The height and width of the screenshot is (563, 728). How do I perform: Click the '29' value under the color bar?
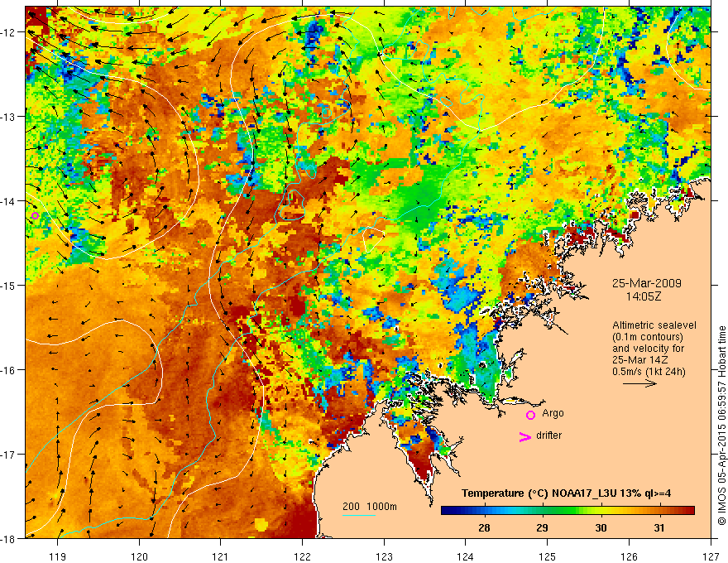pyautogui.click(x=542, y=527)
